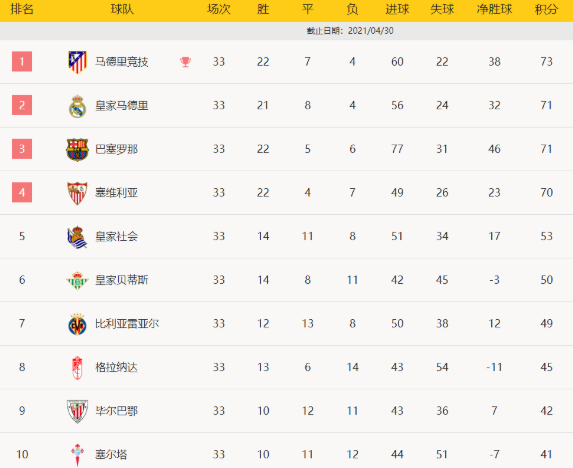573x468 pixels.
Task: Open the 巴塞罗那 team link
Action: click(117, 149)
